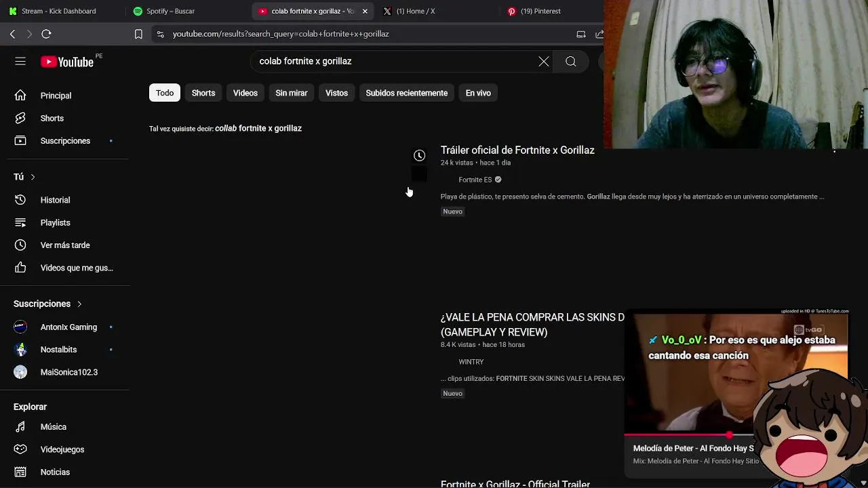Screen dimensions: 868x488
Task: Open Música icon under Explorar
Action: point(20,427)
